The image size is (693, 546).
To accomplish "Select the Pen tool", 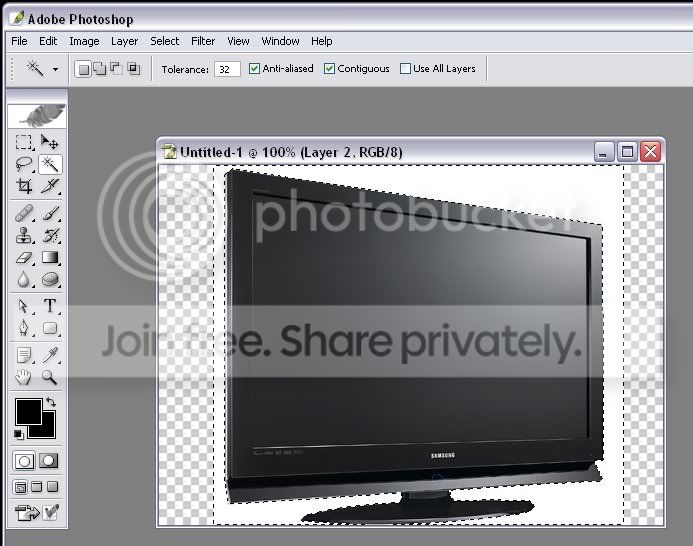I will pos(23,328).
